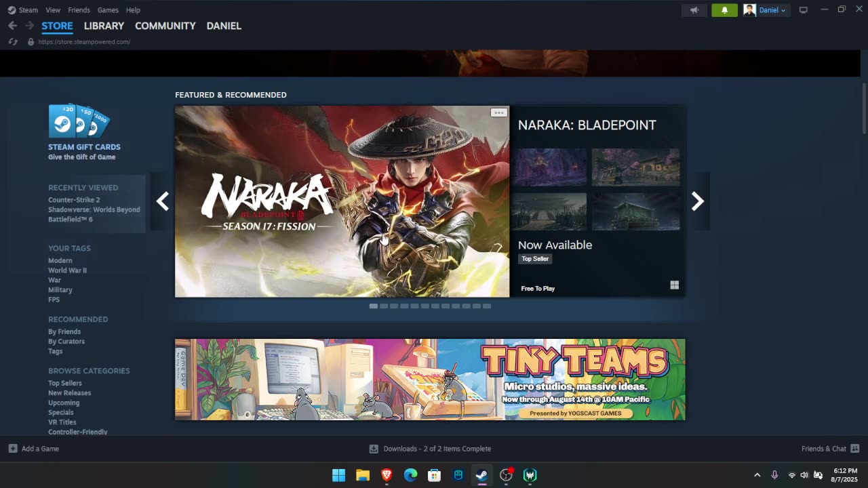Open the Friends & Chat icon
868x488 pixels.
point(854,449)
